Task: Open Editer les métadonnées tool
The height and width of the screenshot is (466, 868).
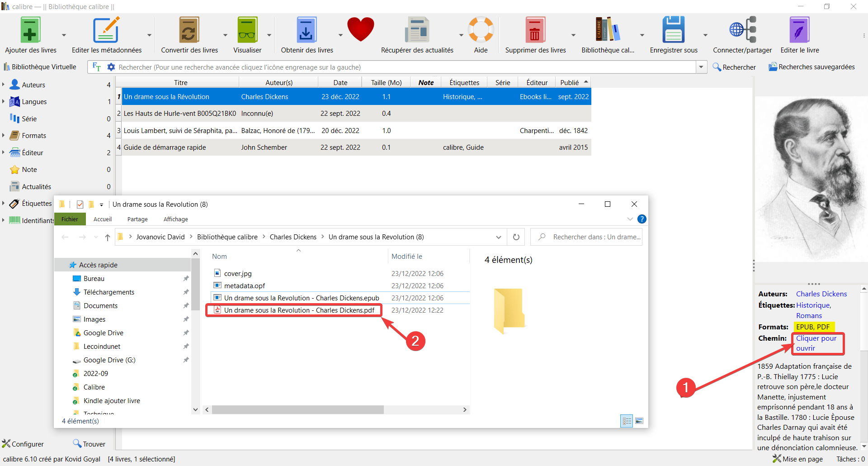Action: coord(106,30)
